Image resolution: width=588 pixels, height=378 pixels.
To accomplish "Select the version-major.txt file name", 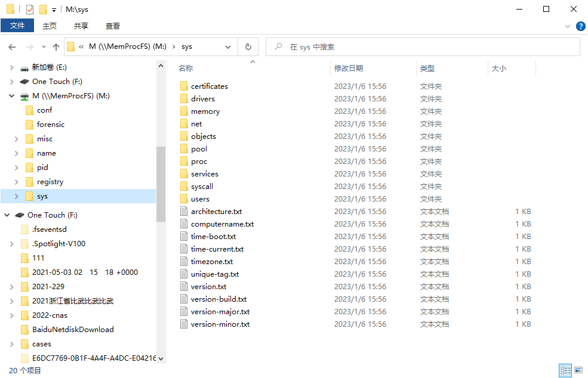I will coord(220,312).
